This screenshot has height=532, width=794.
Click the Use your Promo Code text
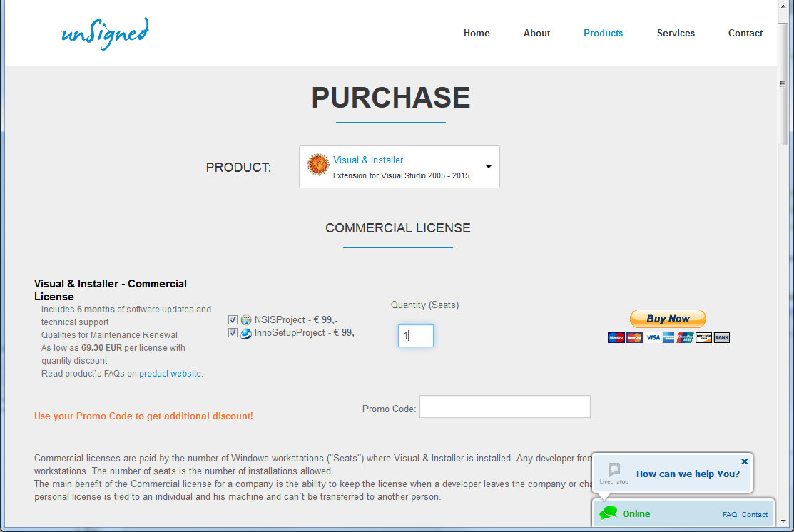pyautogui.click(x=143, y=416)
